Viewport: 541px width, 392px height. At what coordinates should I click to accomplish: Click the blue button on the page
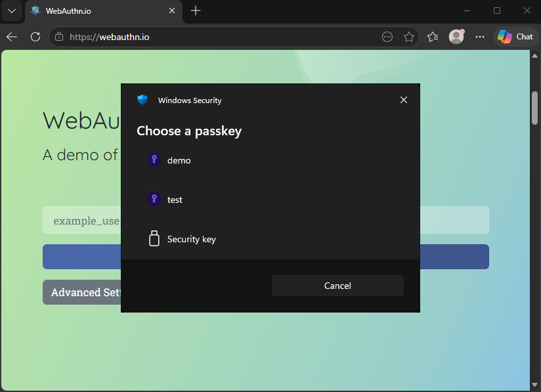tap(266, 257)
